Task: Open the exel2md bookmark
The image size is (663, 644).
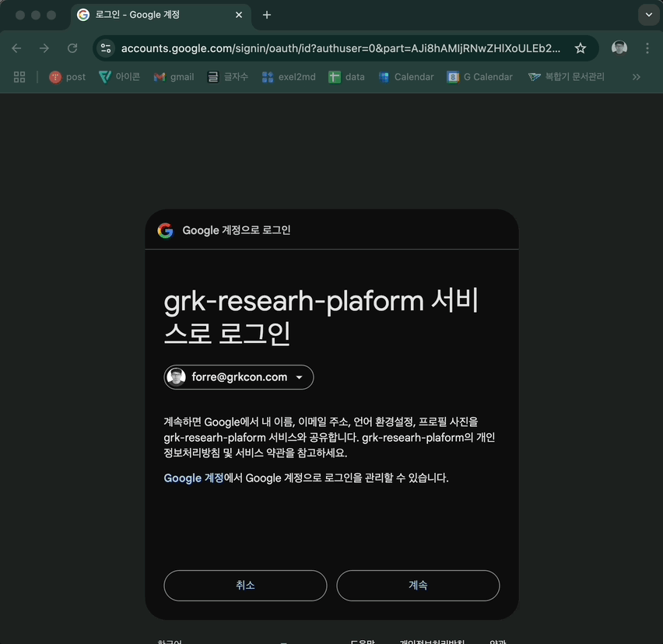Action: coord(289,77)
